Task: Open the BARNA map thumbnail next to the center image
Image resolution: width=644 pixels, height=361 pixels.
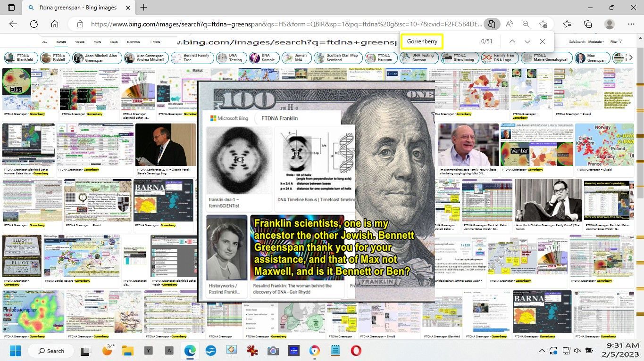Action: (164, 200)
